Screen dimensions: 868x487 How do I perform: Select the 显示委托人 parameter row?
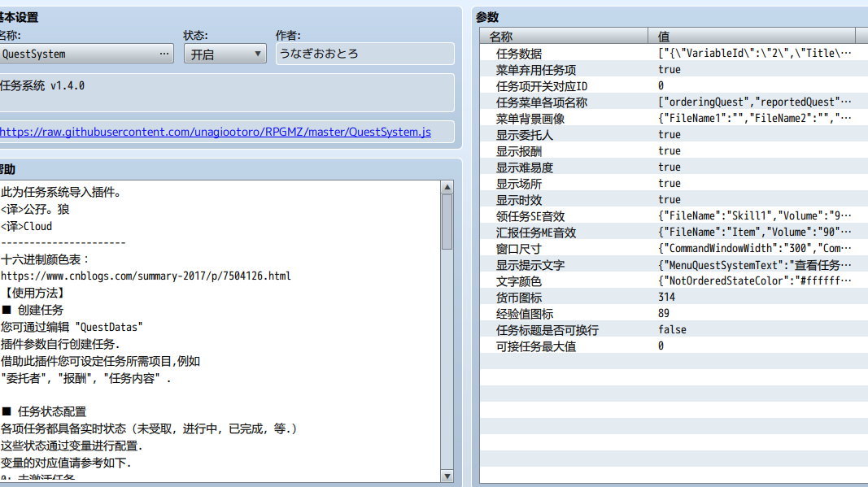tap(674, 134)
